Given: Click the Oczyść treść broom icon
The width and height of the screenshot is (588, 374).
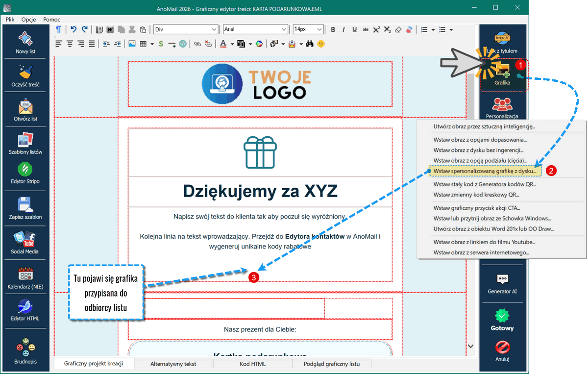Looking at the screenshot, I should tap(25, 73).
